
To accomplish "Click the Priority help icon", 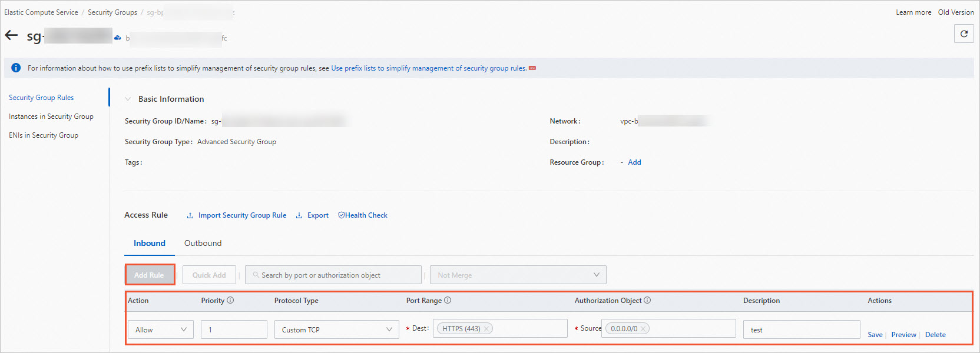I will point(230,300).
